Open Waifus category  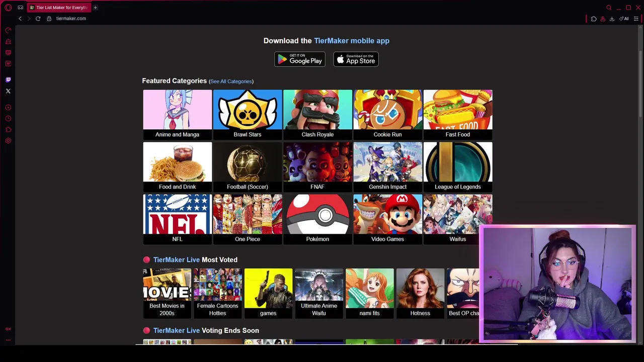(458, 219)
